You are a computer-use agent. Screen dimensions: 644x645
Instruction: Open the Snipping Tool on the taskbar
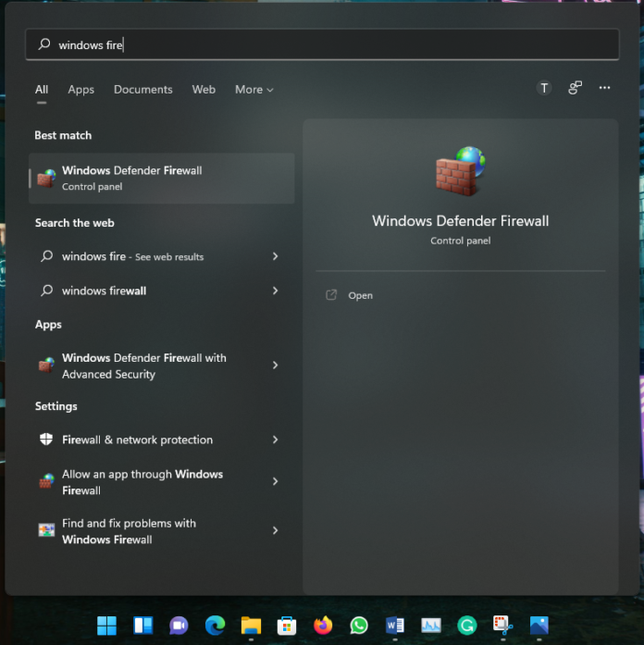tap(503, 626)
